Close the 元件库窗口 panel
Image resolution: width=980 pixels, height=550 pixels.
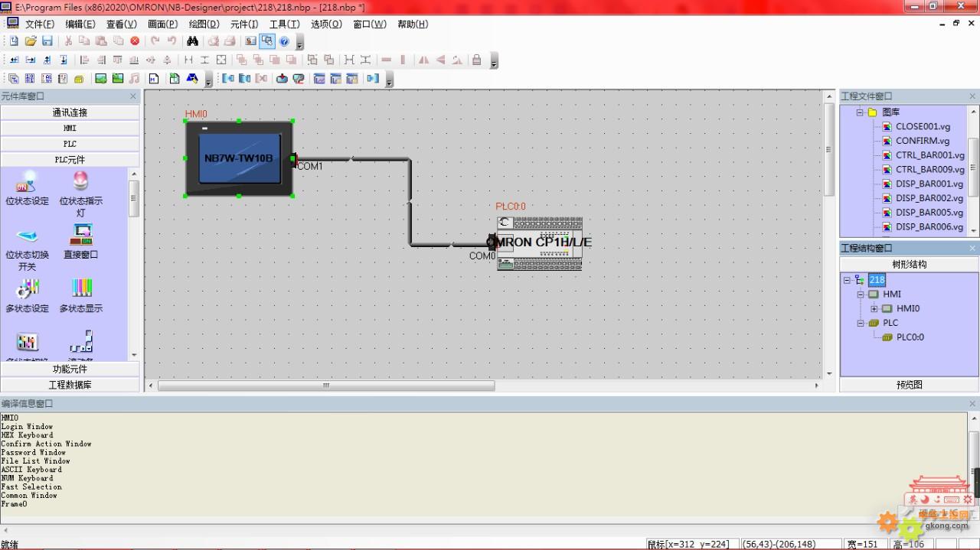tap(133, 96)
